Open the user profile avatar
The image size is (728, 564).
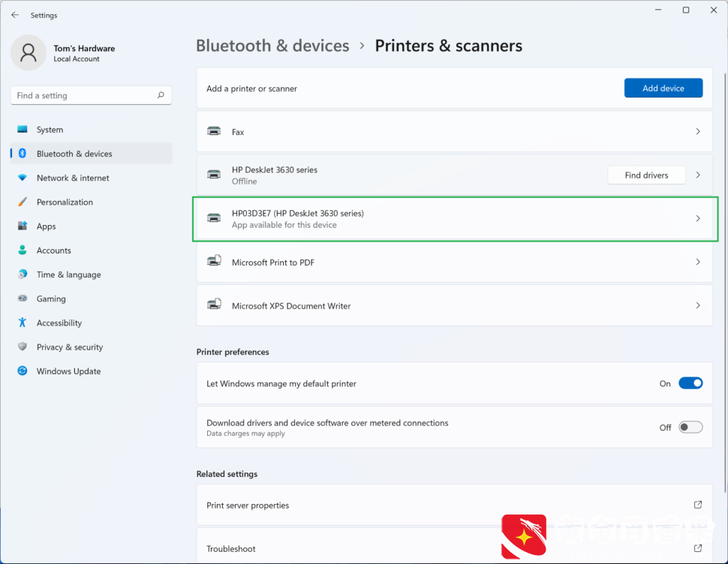29,52
